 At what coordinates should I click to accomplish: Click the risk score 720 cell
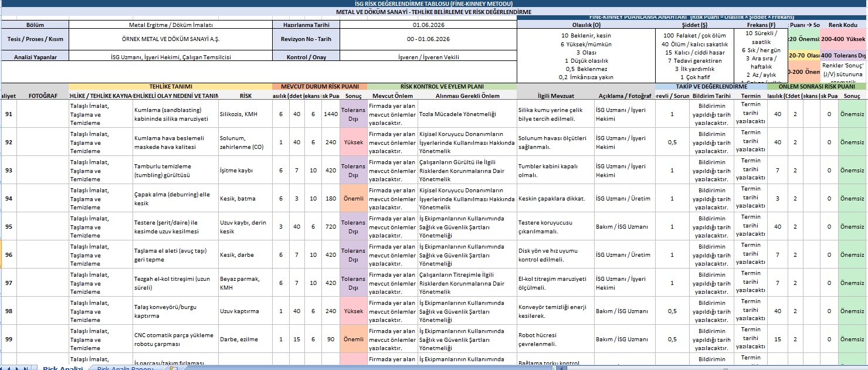pos(330,226)
